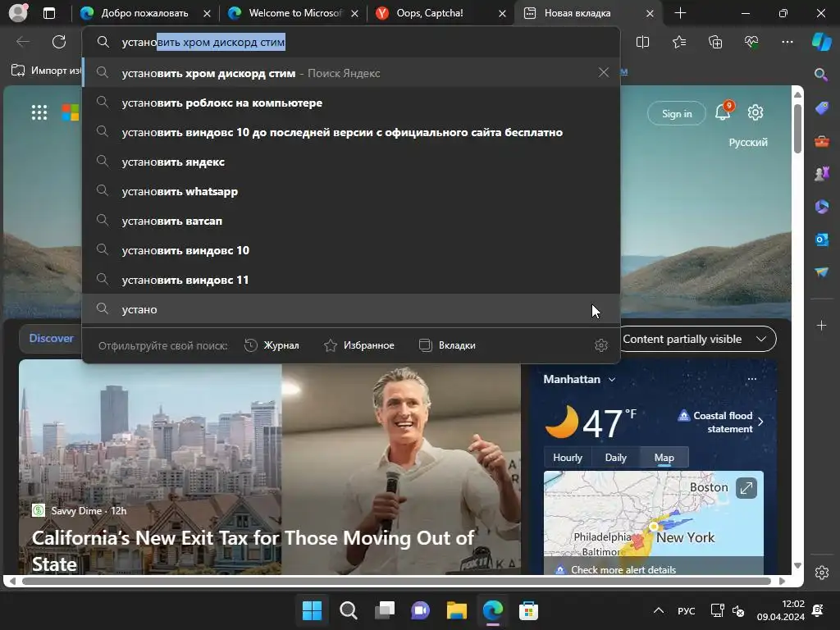
Task: Open the Favorites star list icon
Action: point(678,42)
